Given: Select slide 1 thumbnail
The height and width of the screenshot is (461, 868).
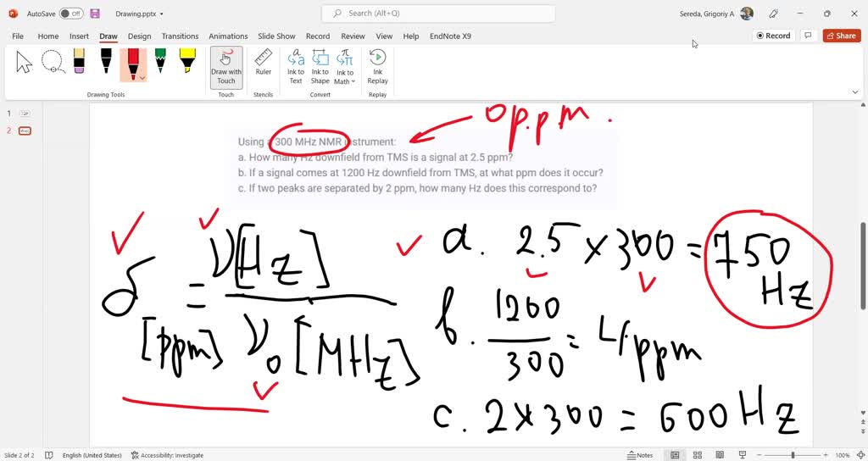Looking at the screenshot, I should tap(25, 114).
